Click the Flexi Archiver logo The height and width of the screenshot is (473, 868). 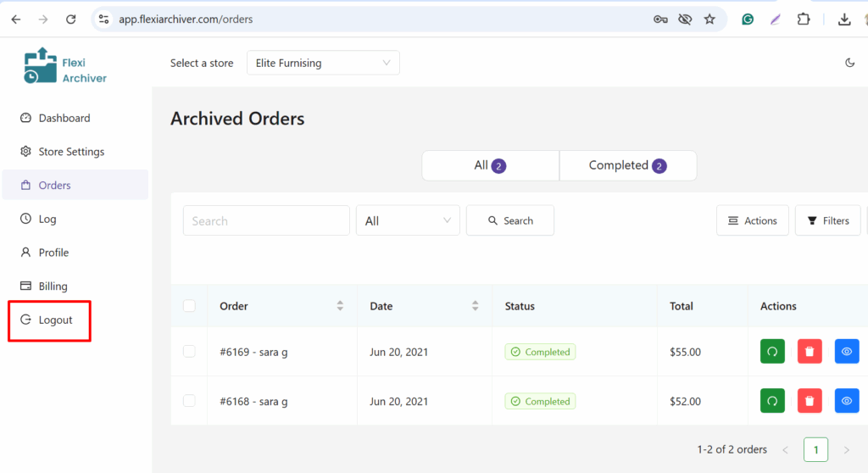(65, 65)
